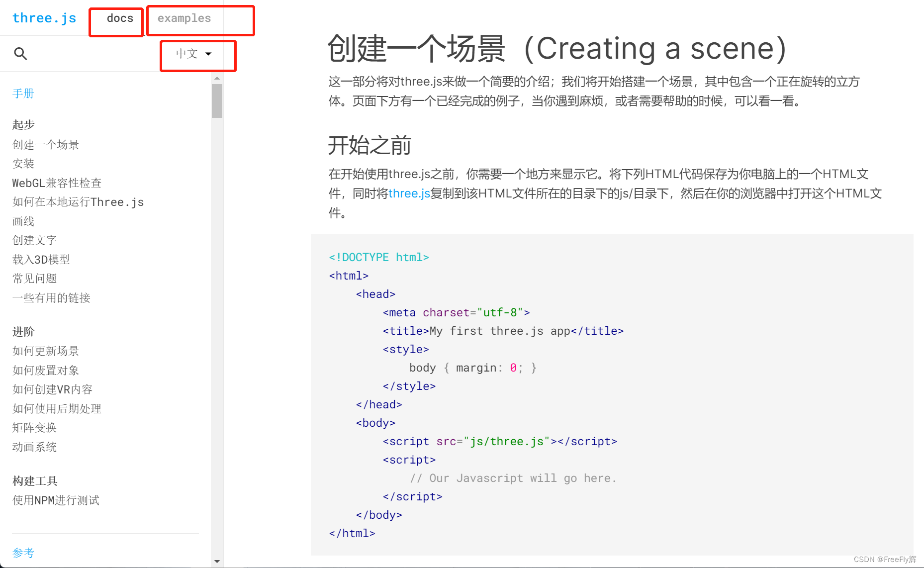Click the <!DOCTYPE html> code line
Screen dimensions: 924x568
(x=379, y=257)
